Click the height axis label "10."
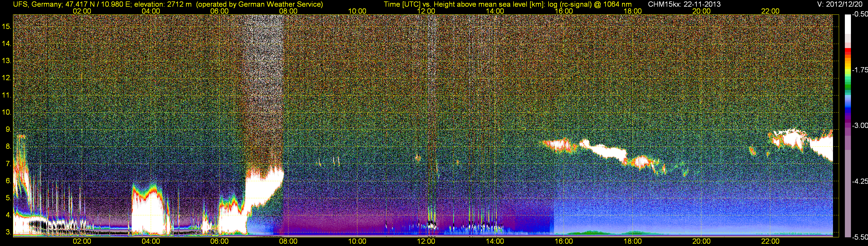Image resolution: width=868 pixels, height=246 pixels. point(7,112)
